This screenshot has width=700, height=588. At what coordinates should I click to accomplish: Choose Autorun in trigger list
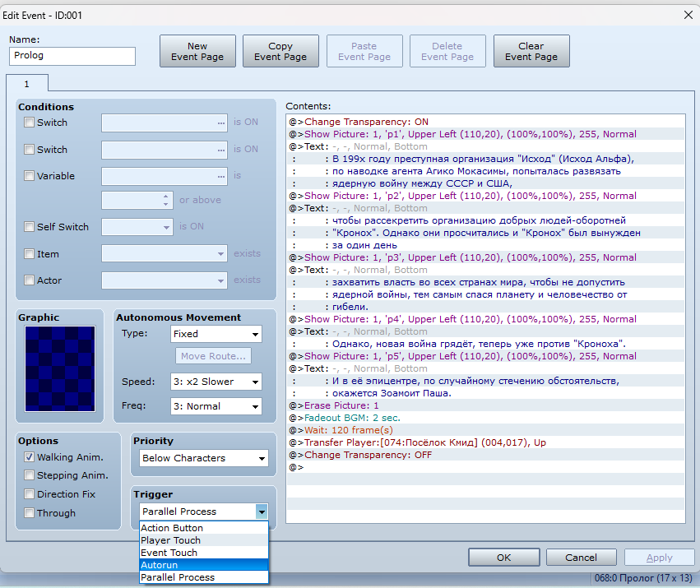click(x=204, y=565)
